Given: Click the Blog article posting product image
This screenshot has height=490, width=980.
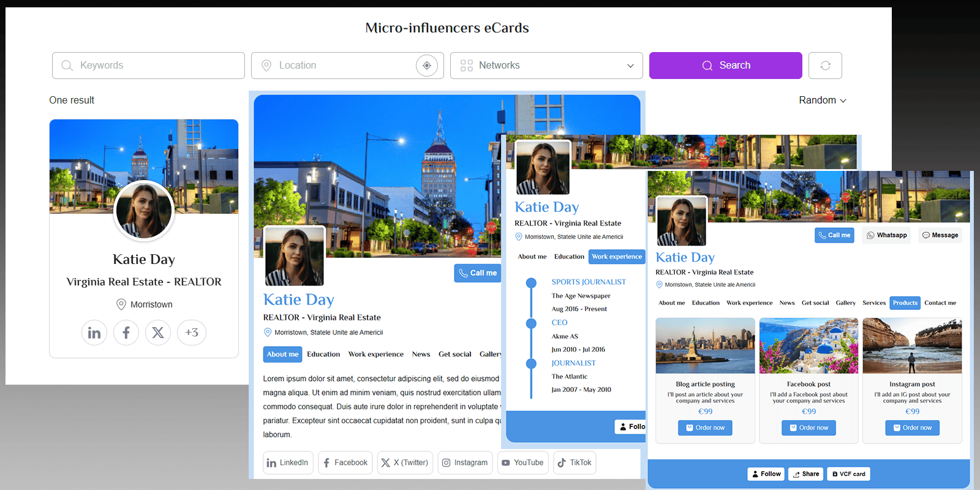Looking at the screenshot, I should coord(705,346).
